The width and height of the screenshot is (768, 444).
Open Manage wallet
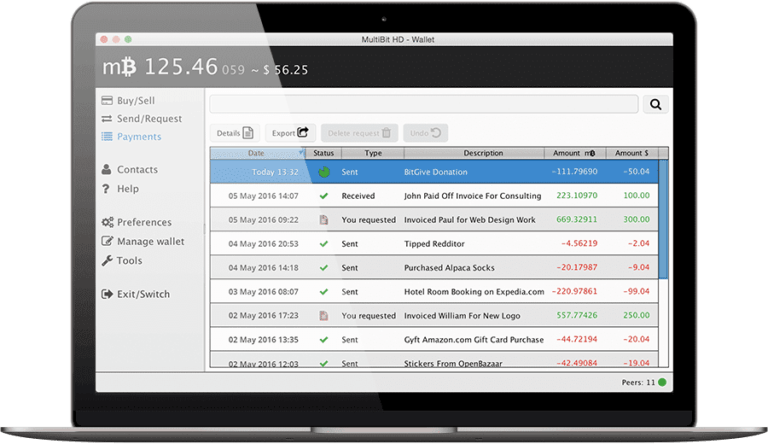point(143,241)
